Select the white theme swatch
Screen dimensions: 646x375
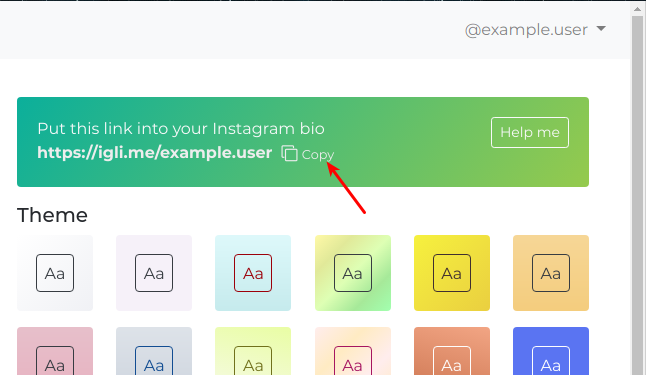click(x=55, y=273)
